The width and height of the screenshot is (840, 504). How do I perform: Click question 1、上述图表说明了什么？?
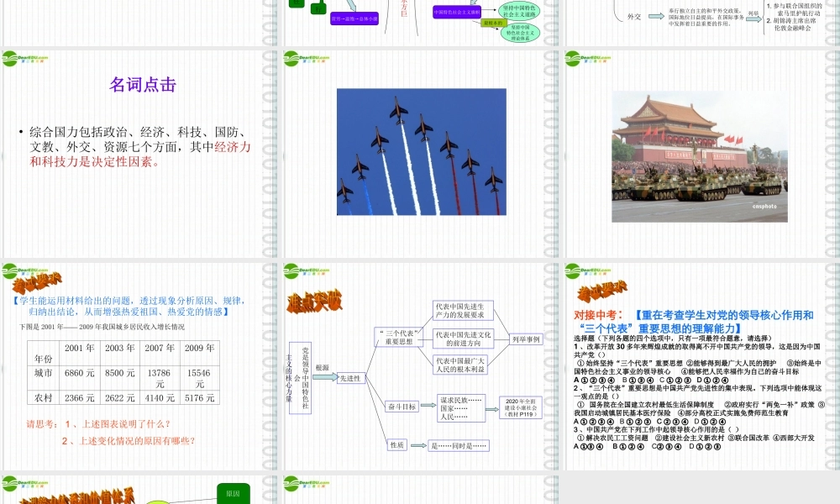(118, 424)
